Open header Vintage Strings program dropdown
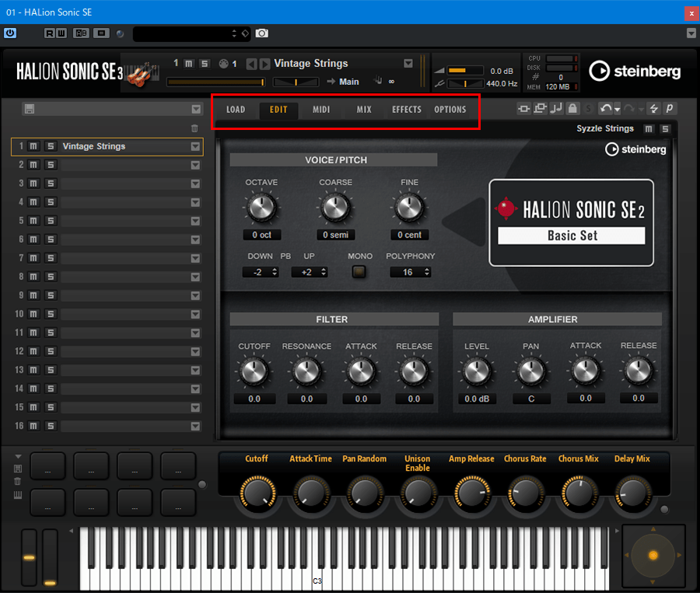700x593 pixels. [x=408, y=63]
